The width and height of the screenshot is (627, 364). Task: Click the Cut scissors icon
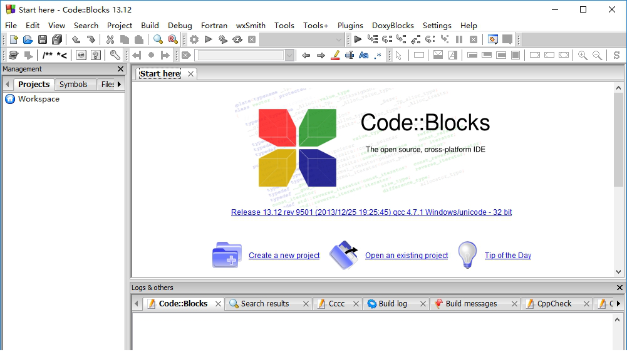pyautogui.click(x=110, y=39)
